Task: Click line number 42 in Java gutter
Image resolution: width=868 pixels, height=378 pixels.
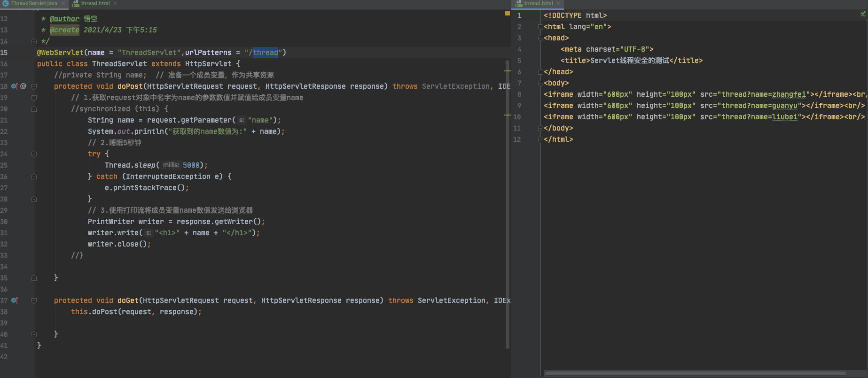Action: (4, 357)
